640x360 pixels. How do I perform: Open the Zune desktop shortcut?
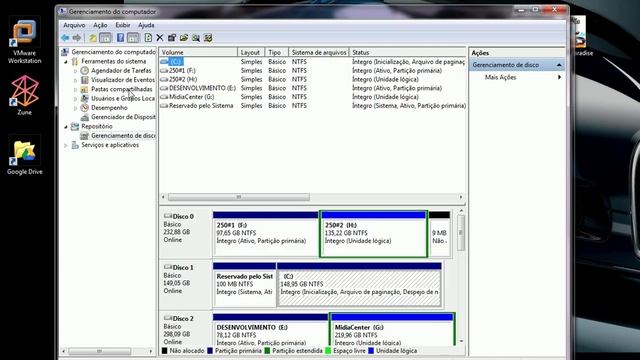[24, 95]
